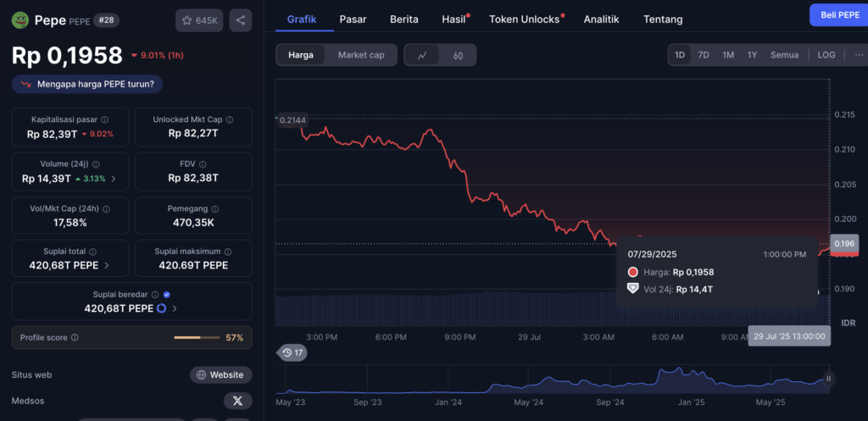Click info icon next to Profile score

75,337
